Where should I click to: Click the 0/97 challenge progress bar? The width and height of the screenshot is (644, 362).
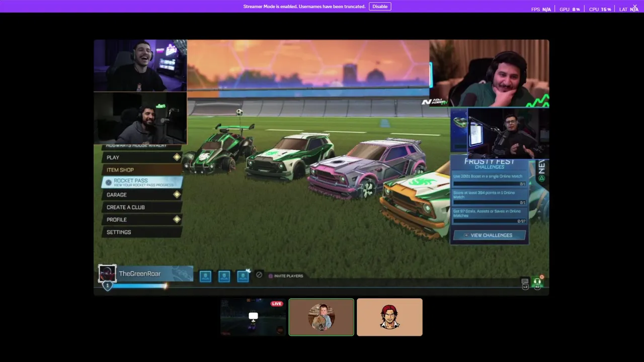point(490,221)
